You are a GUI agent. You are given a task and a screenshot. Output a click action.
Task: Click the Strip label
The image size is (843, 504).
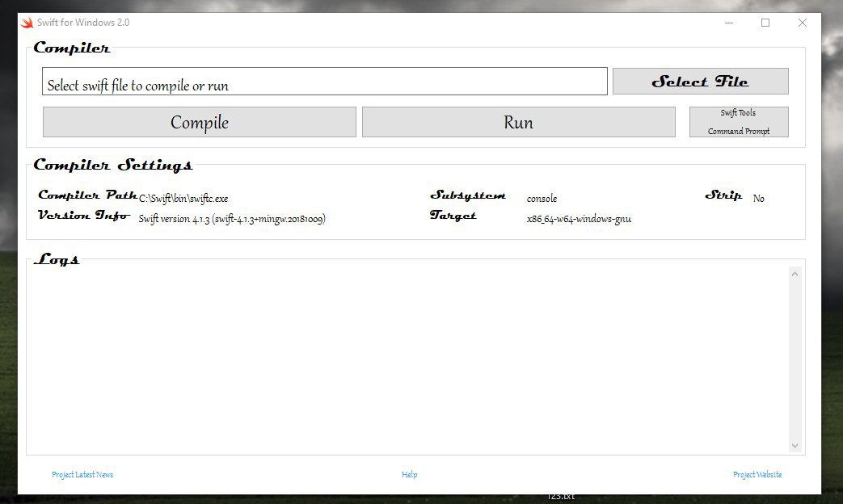(x=723, y=195)
